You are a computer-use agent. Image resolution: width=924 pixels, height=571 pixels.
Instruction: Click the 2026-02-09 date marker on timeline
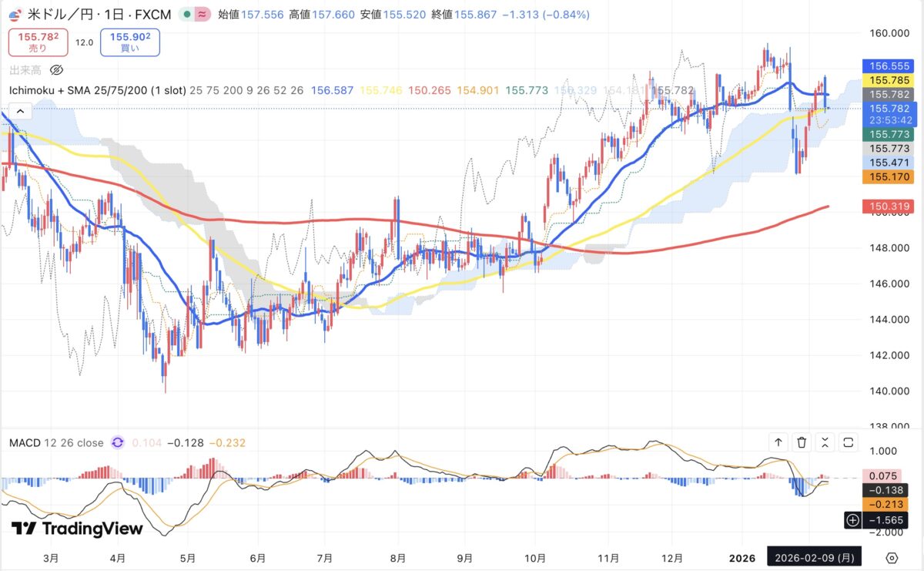click(x=813, y=557)
